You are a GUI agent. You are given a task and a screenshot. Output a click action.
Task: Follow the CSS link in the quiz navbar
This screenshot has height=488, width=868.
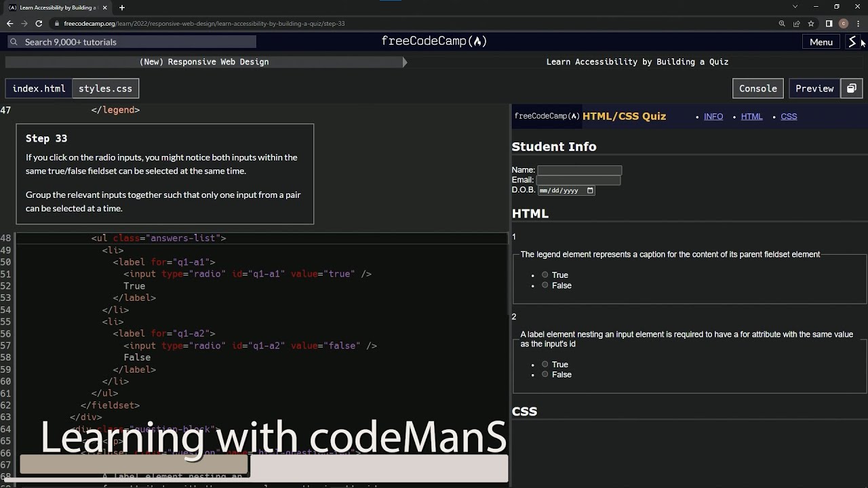point(789,116)
